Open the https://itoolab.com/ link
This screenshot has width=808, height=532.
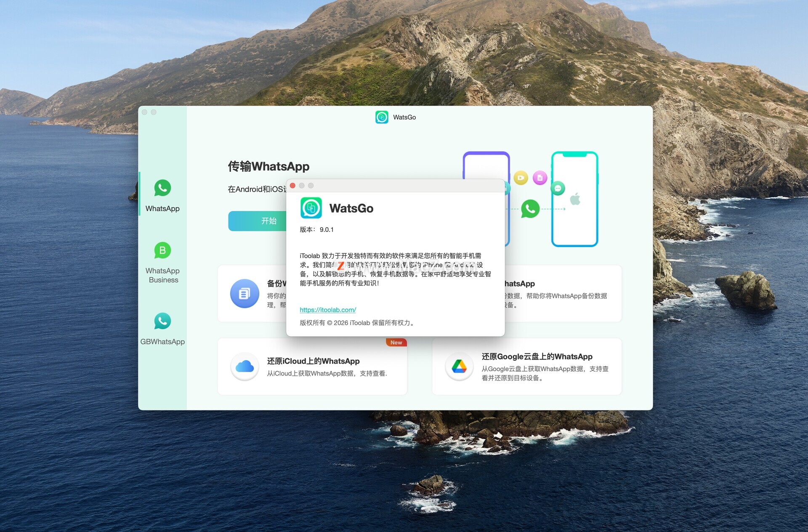[x=328, y=310]
